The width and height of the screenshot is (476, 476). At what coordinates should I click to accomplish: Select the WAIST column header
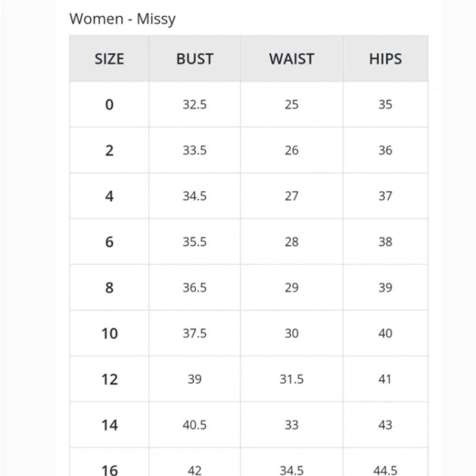pyautogui.click(x=291, y=59)
